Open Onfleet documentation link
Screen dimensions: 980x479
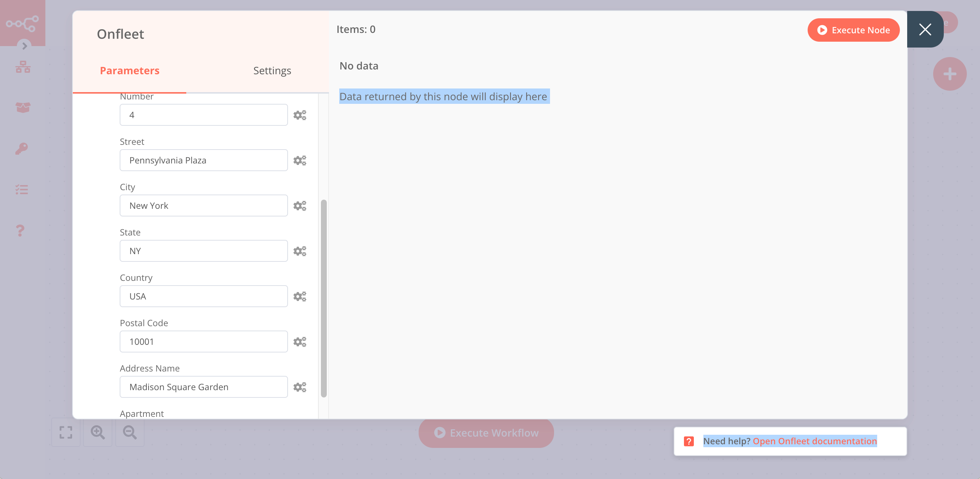coord(815,441)
